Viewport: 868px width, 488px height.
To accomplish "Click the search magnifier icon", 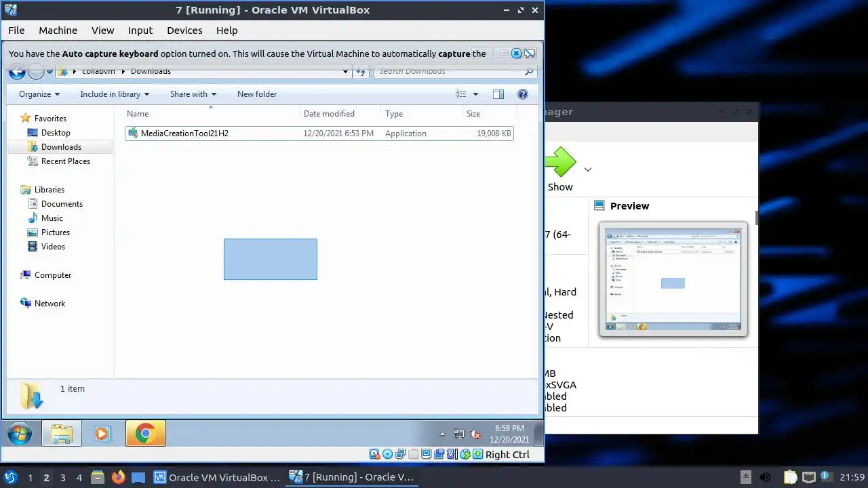I will tap(529, 71).
